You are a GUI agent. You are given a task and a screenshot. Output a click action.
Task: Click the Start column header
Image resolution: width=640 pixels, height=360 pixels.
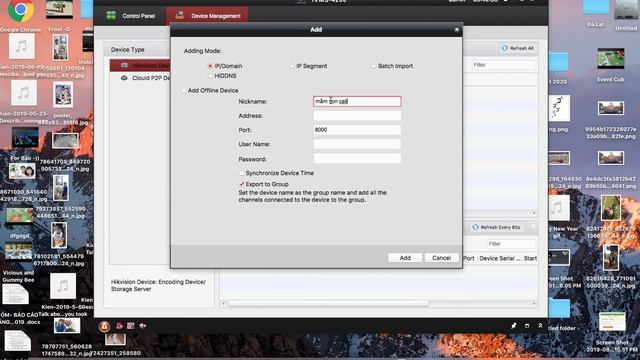(530, 258)
